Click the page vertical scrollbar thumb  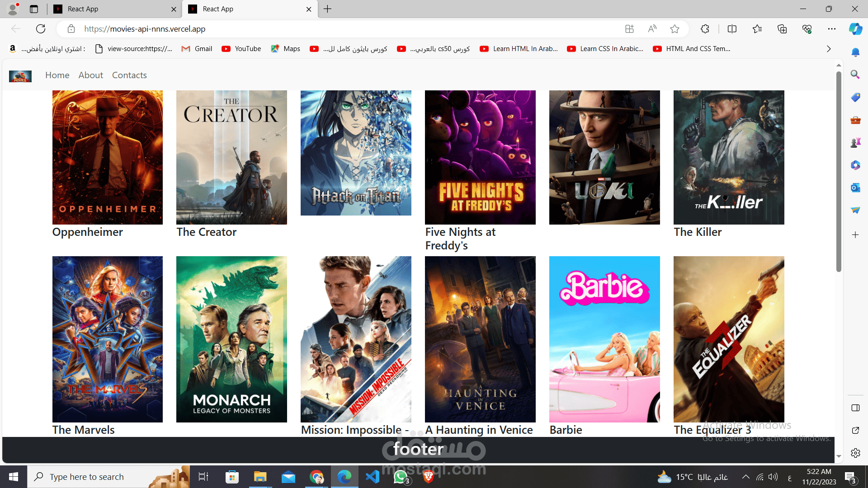[839, 172]
